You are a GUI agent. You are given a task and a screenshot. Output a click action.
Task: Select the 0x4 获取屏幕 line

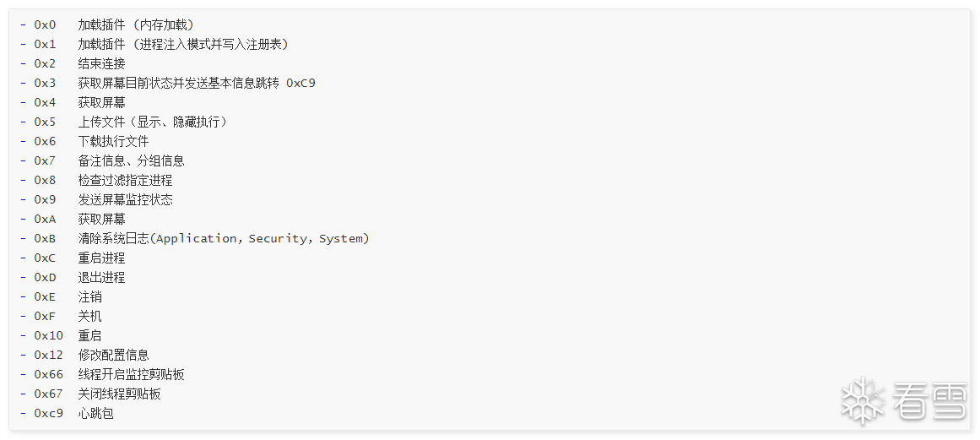click(73, 102)
